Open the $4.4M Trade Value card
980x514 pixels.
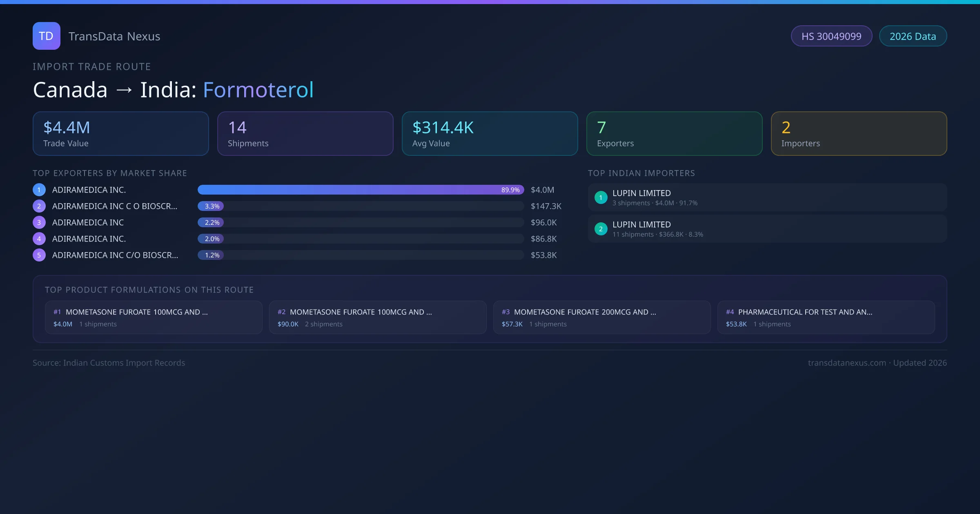pos(120,133)
